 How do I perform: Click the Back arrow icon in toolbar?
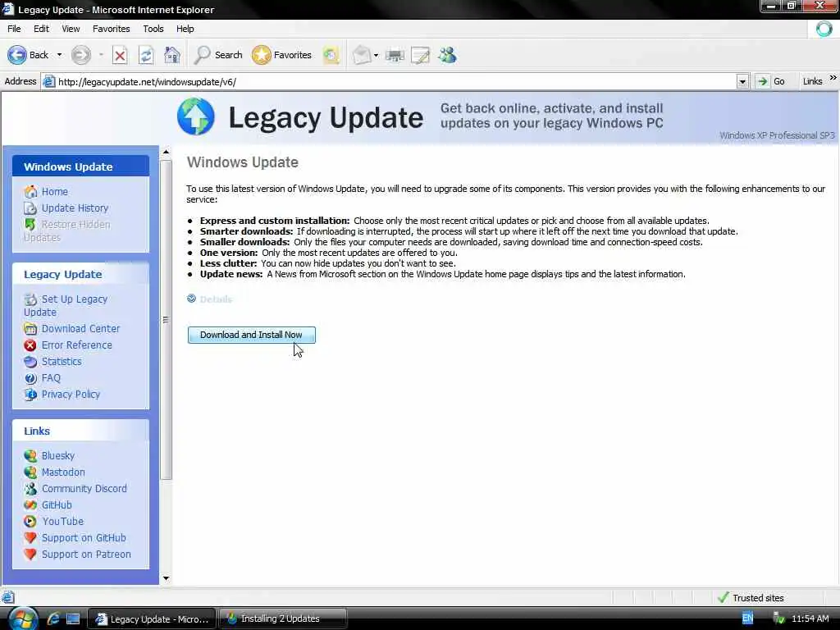point(16,55)
